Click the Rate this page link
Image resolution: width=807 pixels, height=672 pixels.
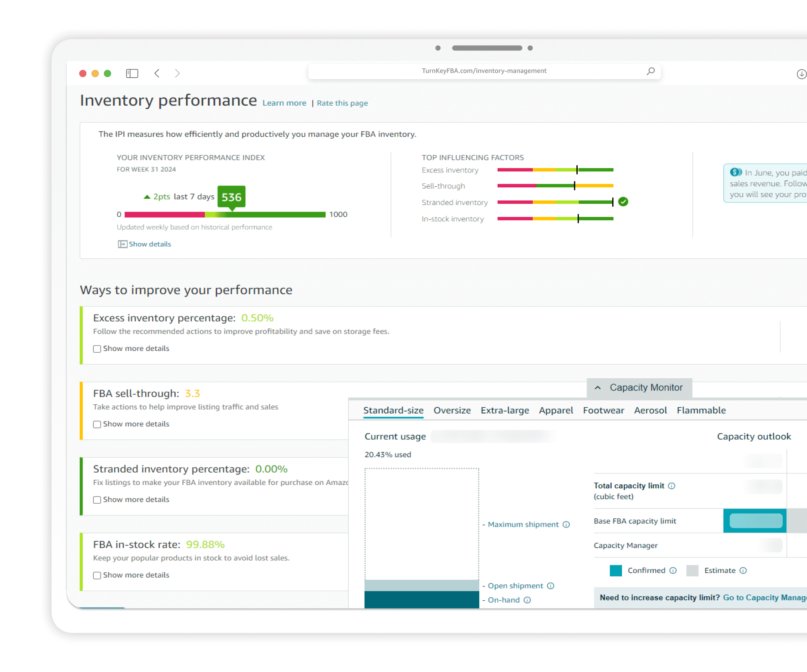tap(342, 103)
